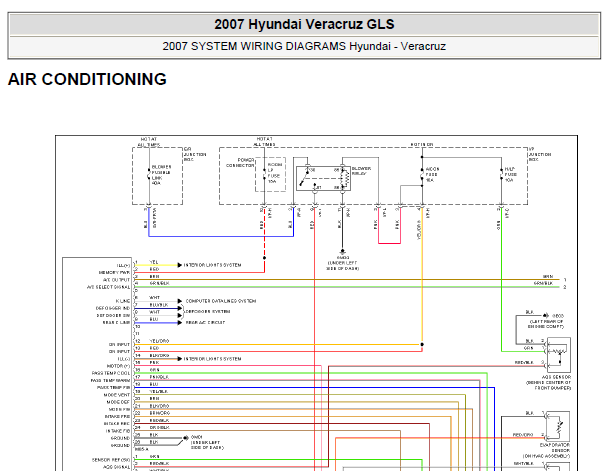Click the evaporator sensor thermistor symbol
This screenshot has height=471, width=613.
[558, 426]
